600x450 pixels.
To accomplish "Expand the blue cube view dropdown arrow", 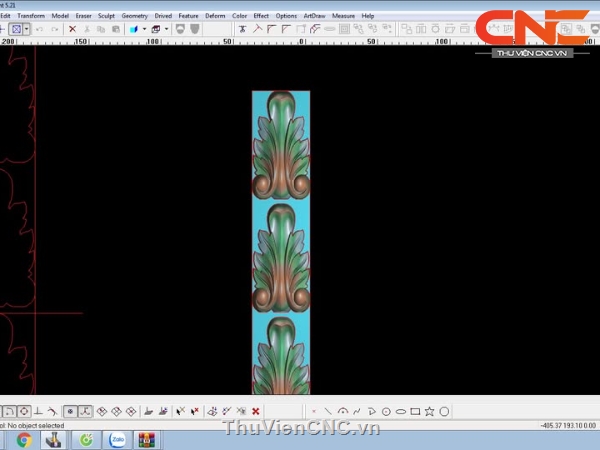I will [144, 30].
